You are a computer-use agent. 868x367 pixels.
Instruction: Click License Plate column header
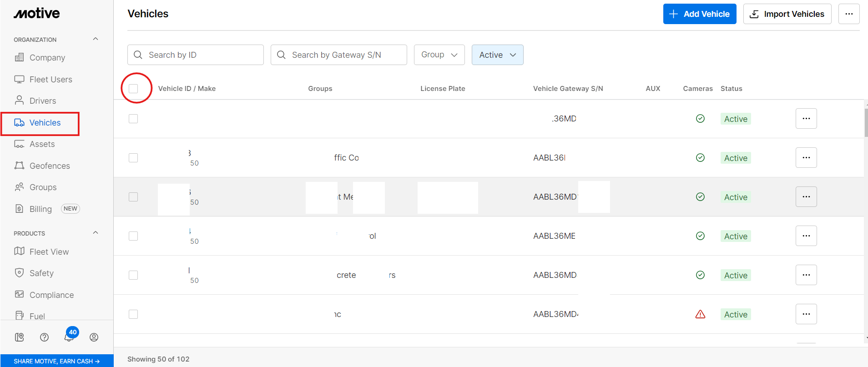(x=443, y=88)
